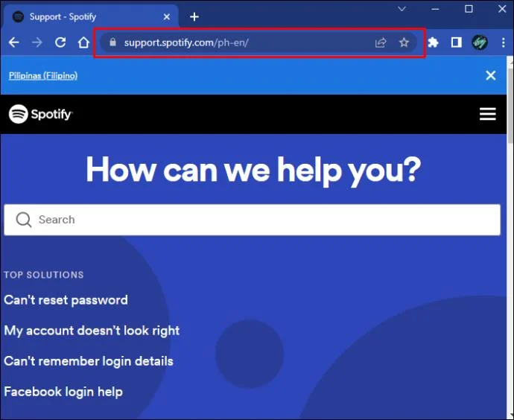Maximize the browser window
The image size is (514, 420).
pos(469,9)
